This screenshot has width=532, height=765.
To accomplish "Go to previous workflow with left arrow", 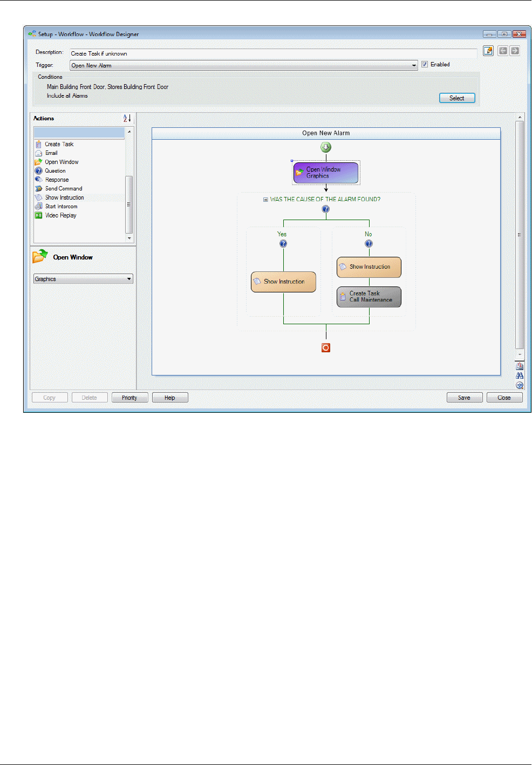I will coord(503,51).
